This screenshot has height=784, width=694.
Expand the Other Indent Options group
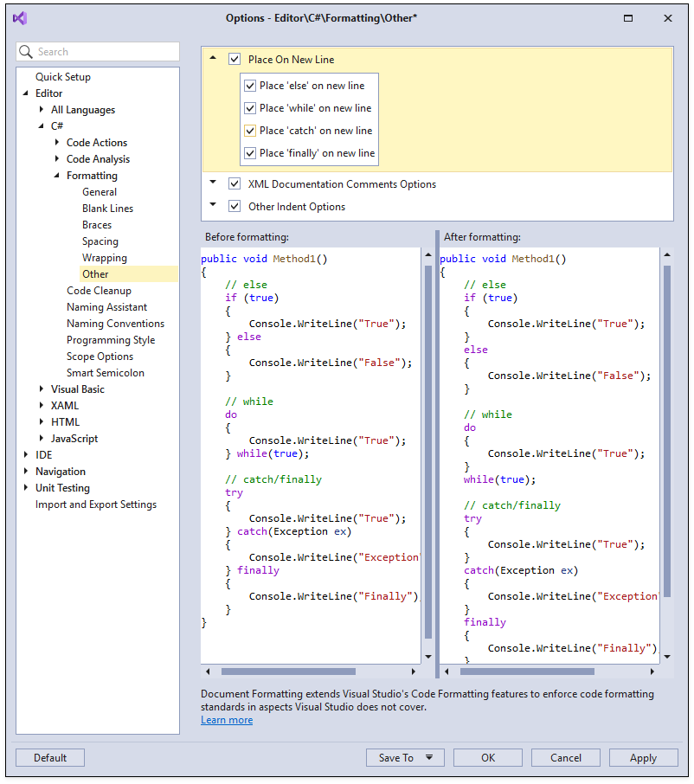click(213, 204)
